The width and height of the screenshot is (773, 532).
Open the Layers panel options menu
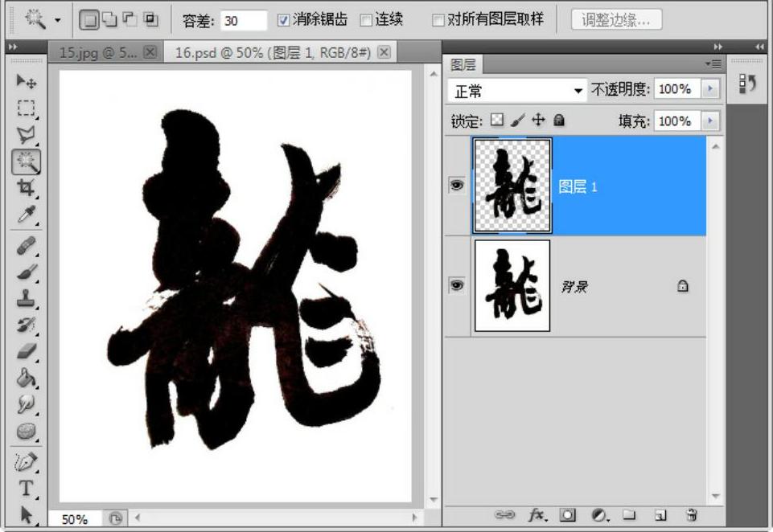713,64
